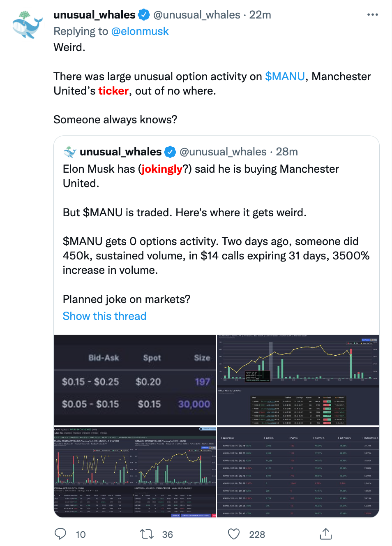Open the Bid-Ask Spot Size image

click(135, 380)
